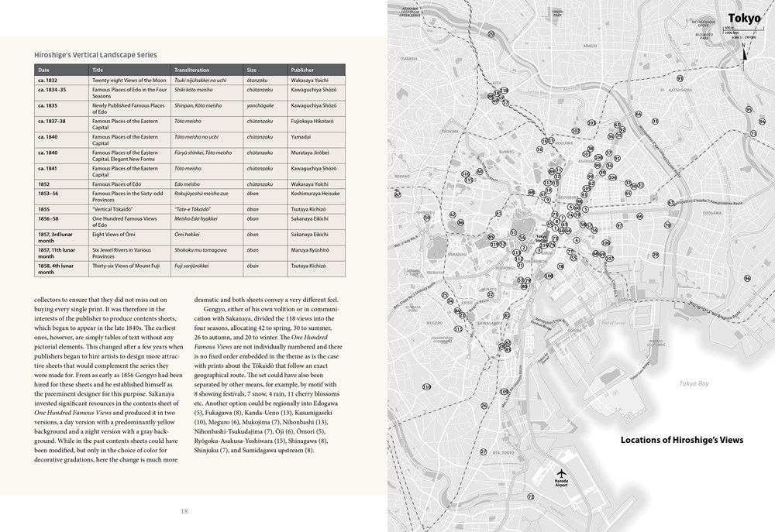Click the Haneda Airport airplane icon
Image resolution: width=775 pixels, height=532 pixels.
tap(561, 472)
